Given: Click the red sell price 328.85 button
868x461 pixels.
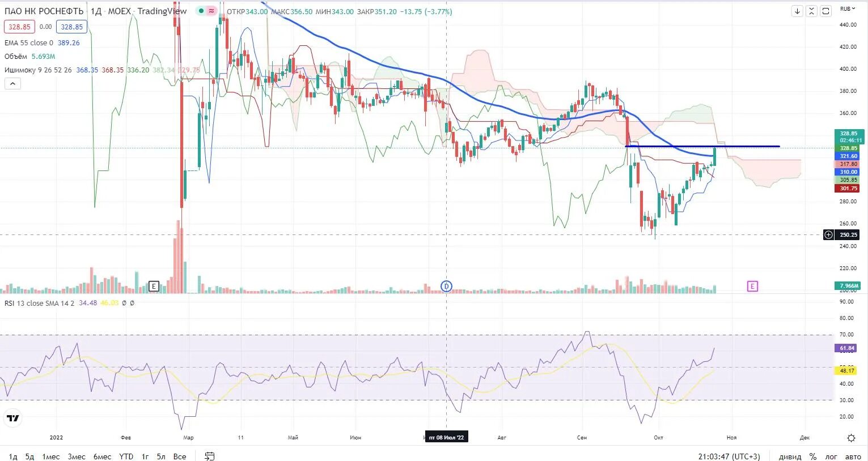Looking at the screenshot, I should coord(19,27).
